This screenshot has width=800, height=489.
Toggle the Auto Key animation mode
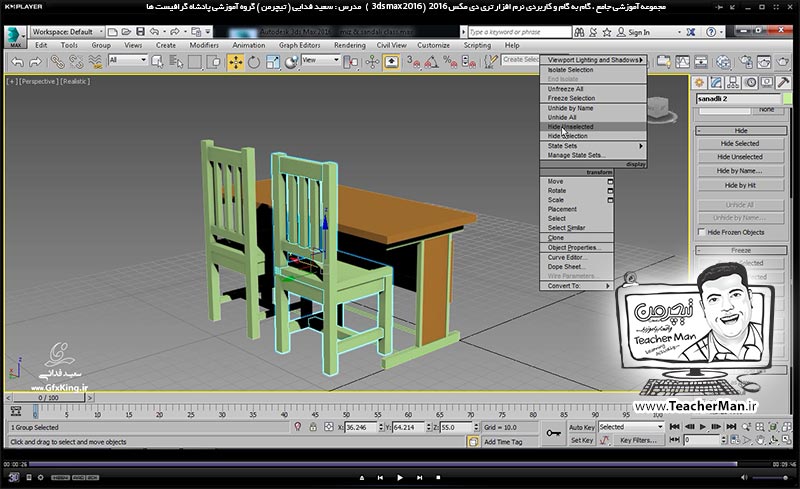pos(582,427)
